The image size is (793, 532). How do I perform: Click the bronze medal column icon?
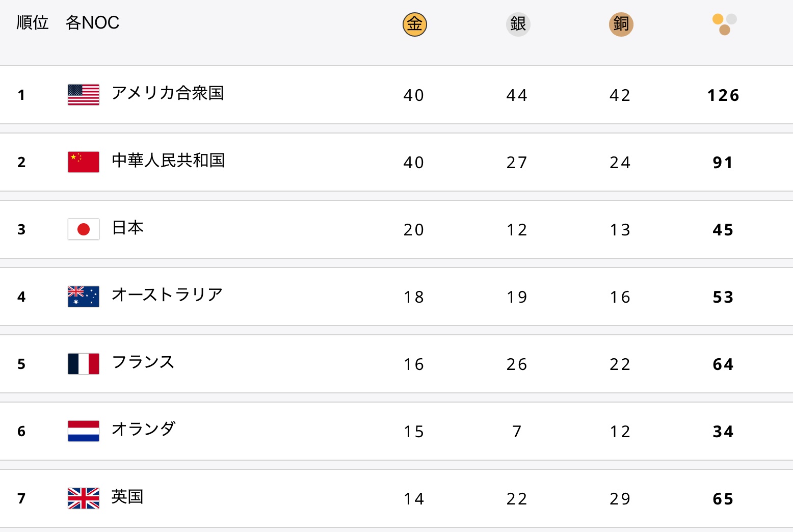pyautogui.click(x=621, y=24)
